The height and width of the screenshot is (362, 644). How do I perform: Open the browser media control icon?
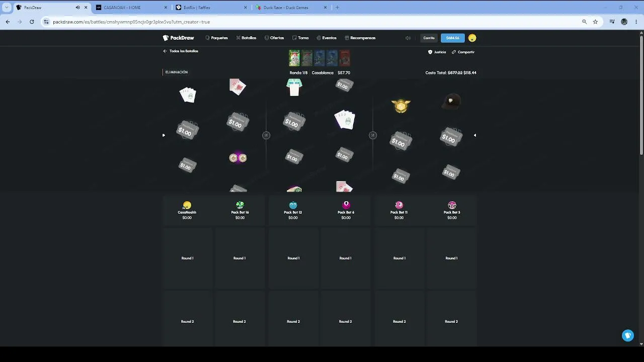(612, 22)
